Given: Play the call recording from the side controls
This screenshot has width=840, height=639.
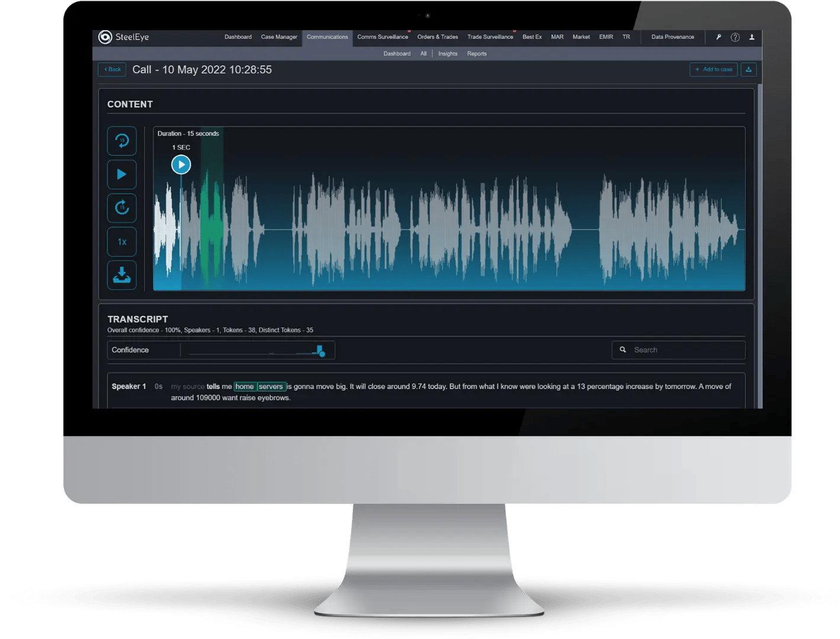Looking at the screenshot, I should click(x=122, y=174).
